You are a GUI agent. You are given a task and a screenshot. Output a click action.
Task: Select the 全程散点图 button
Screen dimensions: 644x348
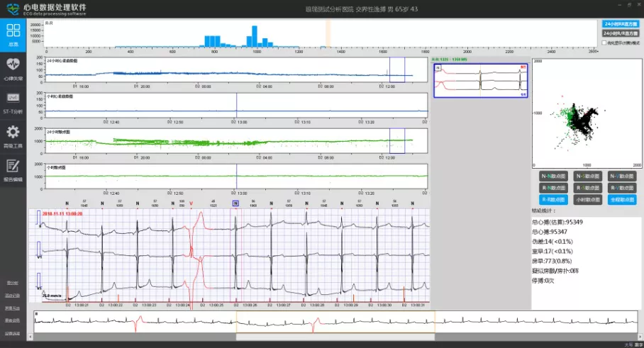[x=621, y=200]
